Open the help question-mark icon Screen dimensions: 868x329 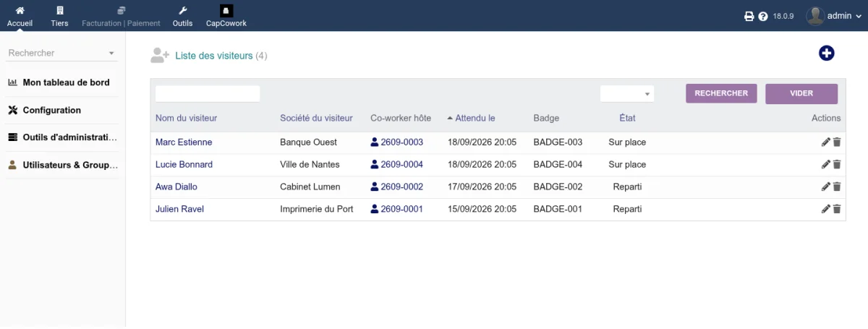pos(763,16)
